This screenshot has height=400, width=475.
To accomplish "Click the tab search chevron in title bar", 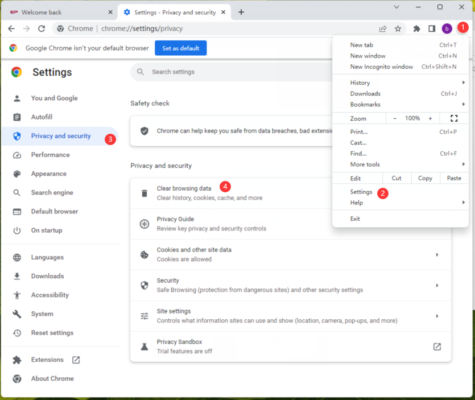I will [397, 7].
